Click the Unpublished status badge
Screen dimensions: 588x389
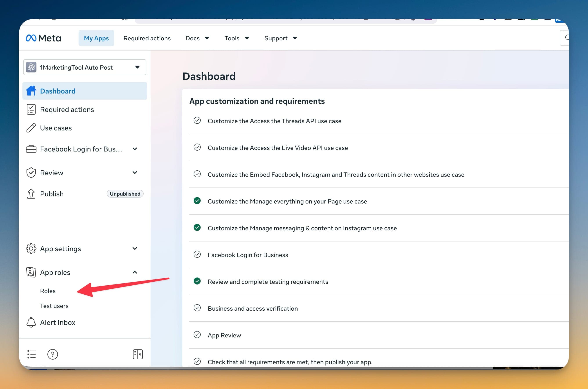tap(125, 194)
